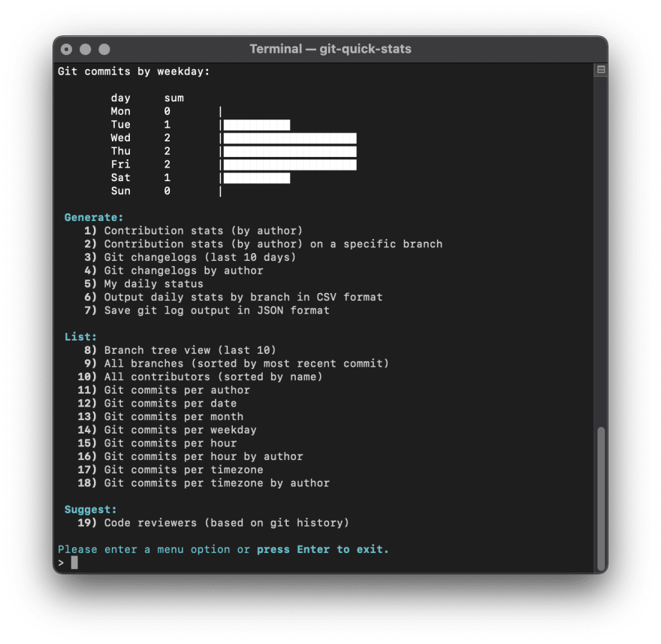Click the 'Suggest:' section heading
Screen dimensions: 661x644
tap(91, 509)
